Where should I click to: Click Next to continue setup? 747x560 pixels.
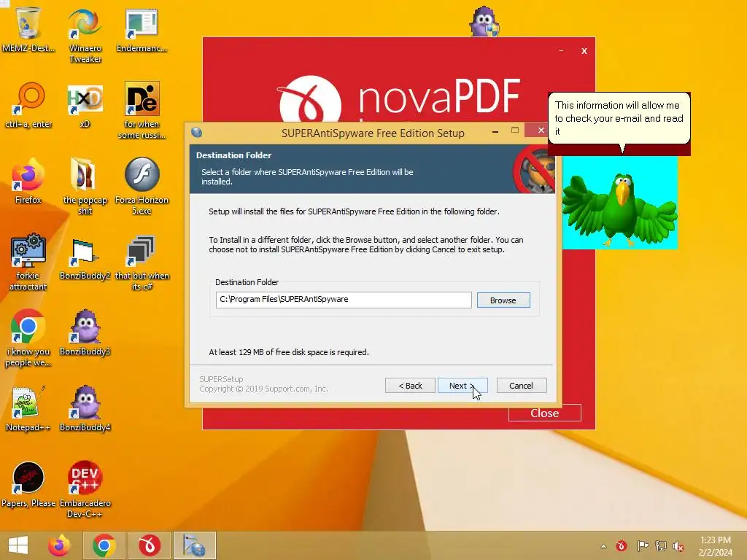click(x=462, y=386)
